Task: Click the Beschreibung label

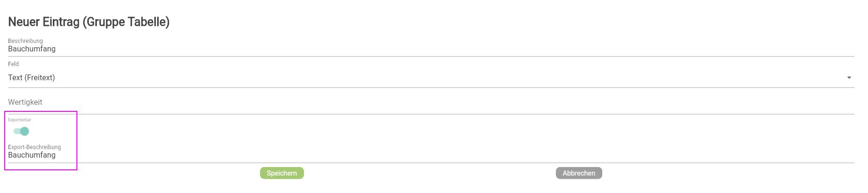Action: (25, 41)
